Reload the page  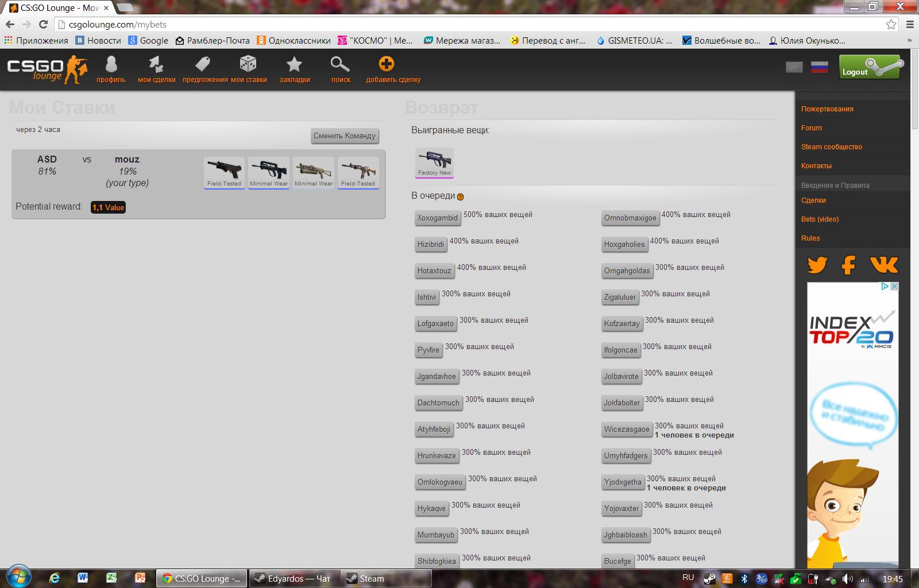pos(43,24)
